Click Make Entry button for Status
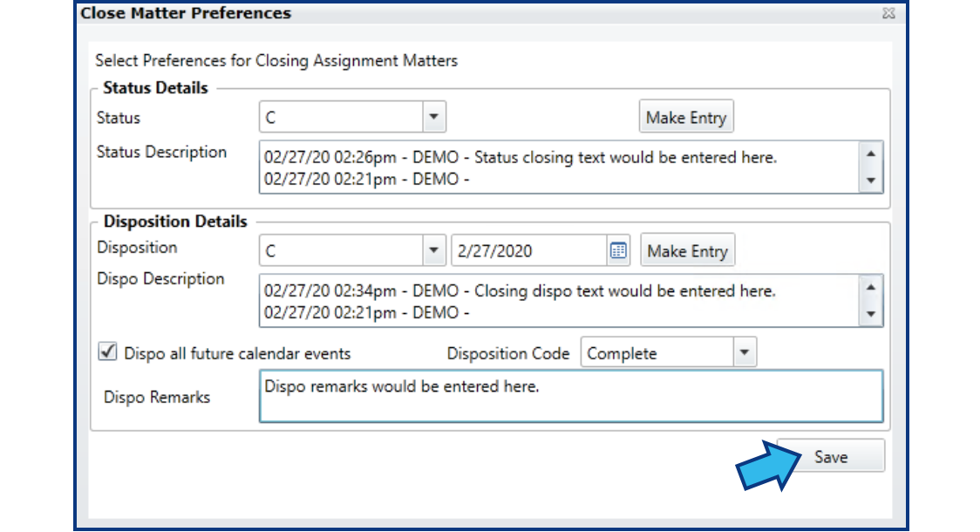 point(686,117)
